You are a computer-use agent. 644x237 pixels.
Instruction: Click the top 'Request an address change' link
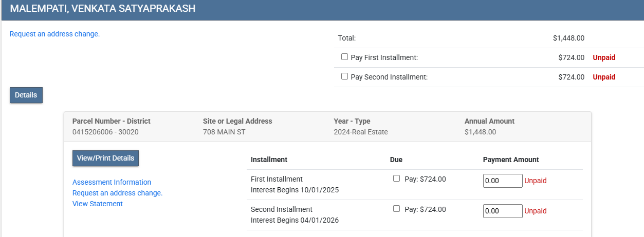tap(54, 34)
